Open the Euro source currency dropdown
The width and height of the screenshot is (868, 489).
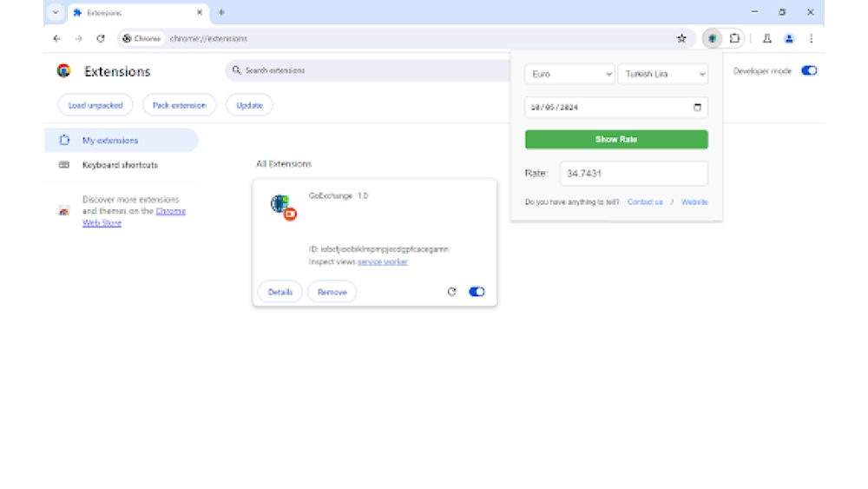pyautogui.click(x=569, y=74)
